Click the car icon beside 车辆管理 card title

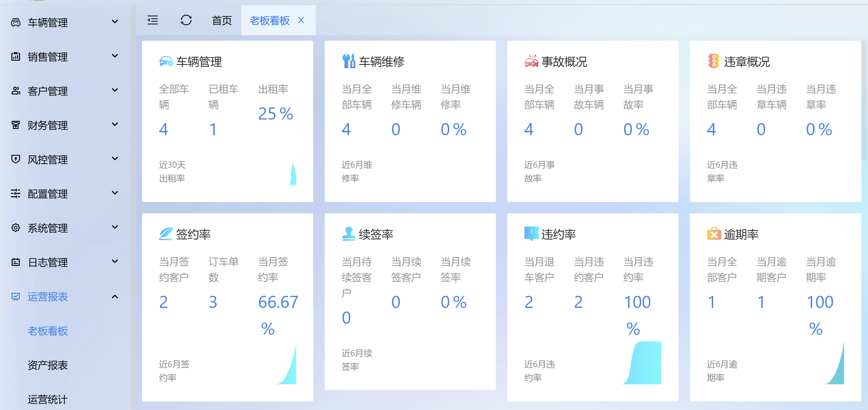(166, 62)
